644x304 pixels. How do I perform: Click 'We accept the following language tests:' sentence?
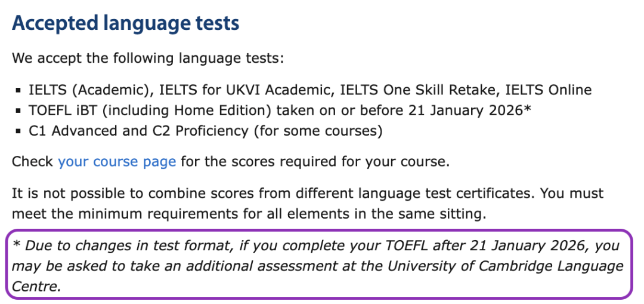coord(148,59)
